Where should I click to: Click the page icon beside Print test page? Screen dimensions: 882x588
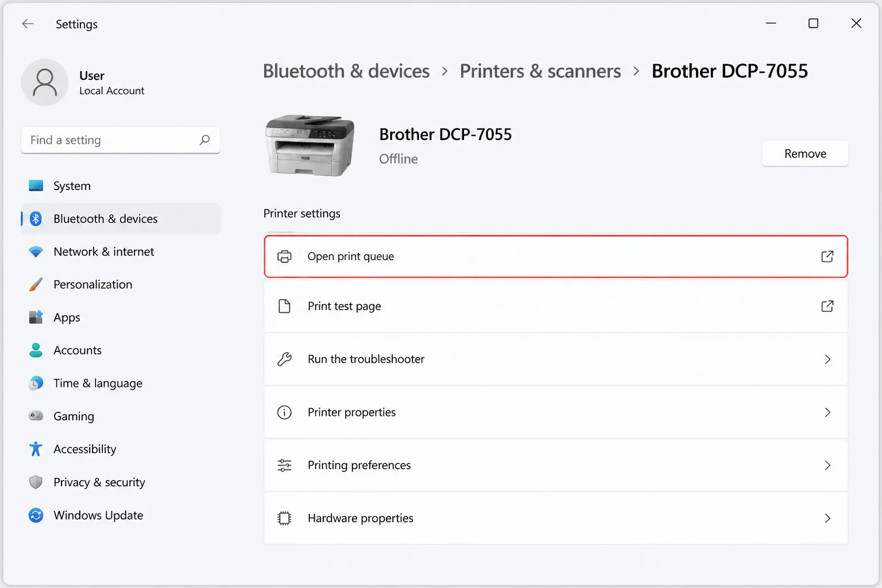[284, 306]
